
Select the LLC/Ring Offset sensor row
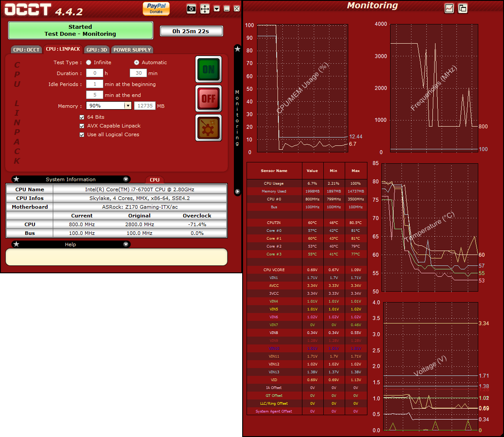(307, 403)
